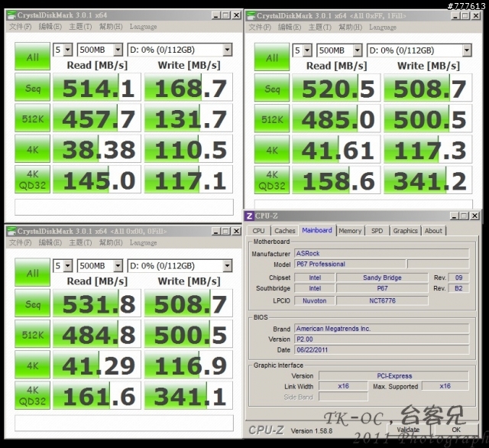Viewport: 489px width, 448px height.
Task: Open 500MB size dropdown in top-left window
Action: pos(118,50)
